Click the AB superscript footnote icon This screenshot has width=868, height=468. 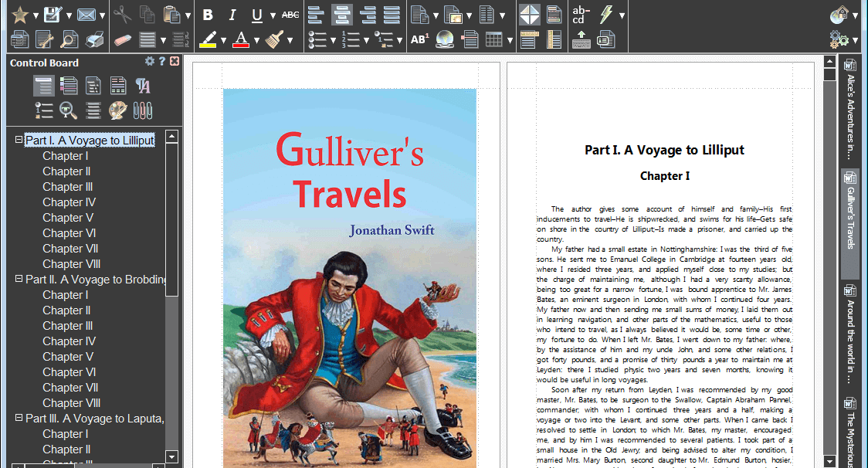coord(419,39)
